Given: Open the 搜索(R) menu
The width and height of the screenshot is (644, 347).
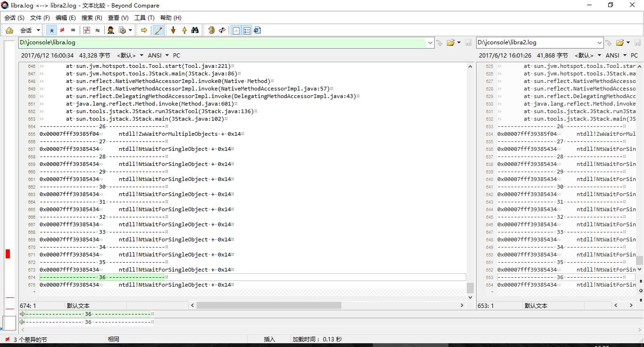Looking at the screenshot, I should coord(91,17).
